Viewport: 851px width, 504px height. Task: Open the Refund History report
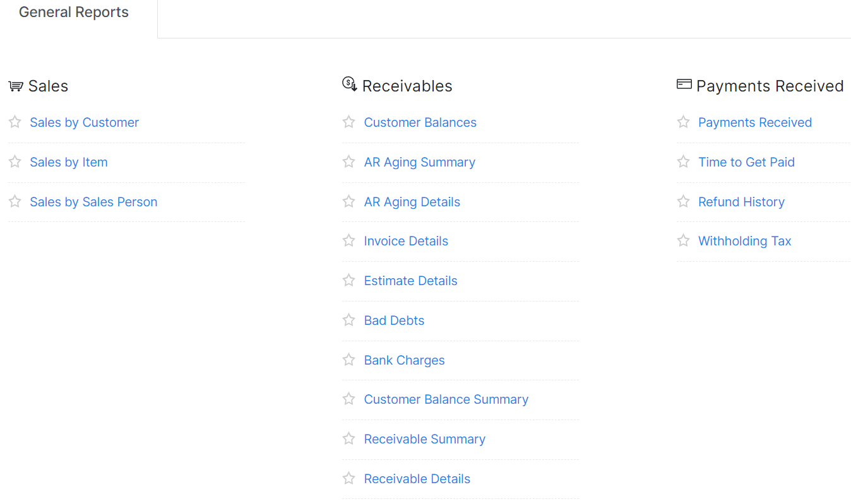pos(741,202)
